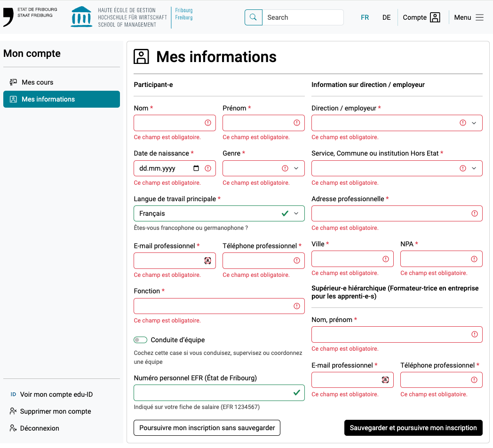Select Mes informations in the sidebar
Viewport: 493px width, 448px height.
tap(48, 99)
